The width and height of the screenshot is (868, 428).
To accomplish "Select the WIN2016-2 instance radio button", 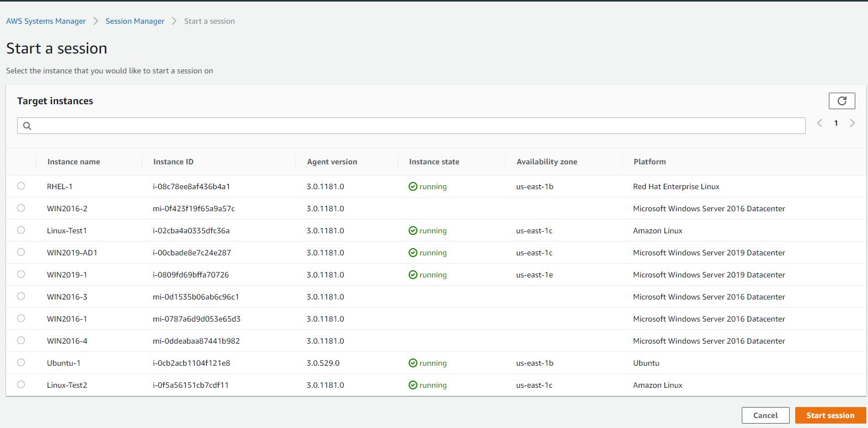I will click(21, 208).
